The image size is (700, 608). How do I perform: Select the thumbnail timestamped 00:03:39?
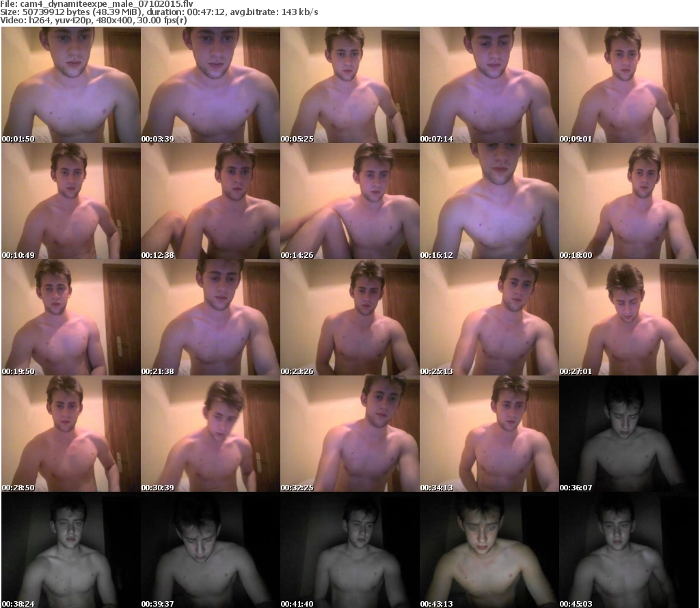click(211, 85)
